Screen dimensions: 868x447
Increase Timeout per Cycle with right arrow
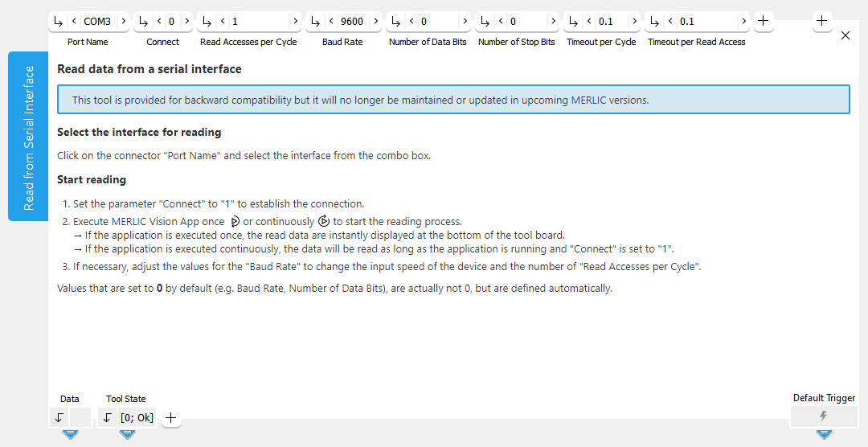(634, 22)
